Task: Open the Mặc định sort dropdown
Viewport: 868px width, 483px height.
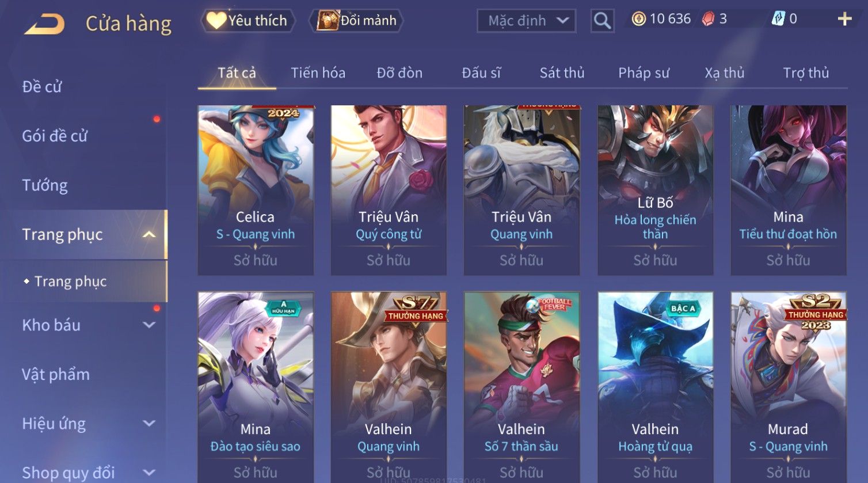Action: [526, 21]
